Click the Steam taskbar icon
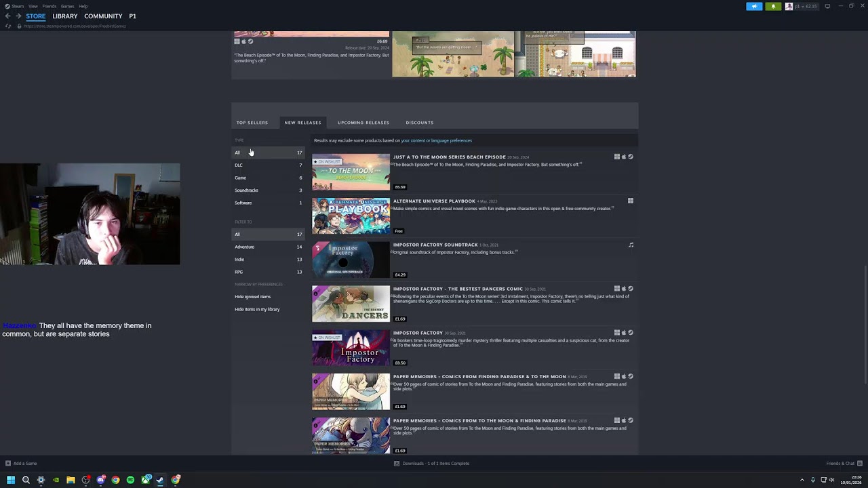Viewport: 868px width, 488px height. click(x=160, y=480)
